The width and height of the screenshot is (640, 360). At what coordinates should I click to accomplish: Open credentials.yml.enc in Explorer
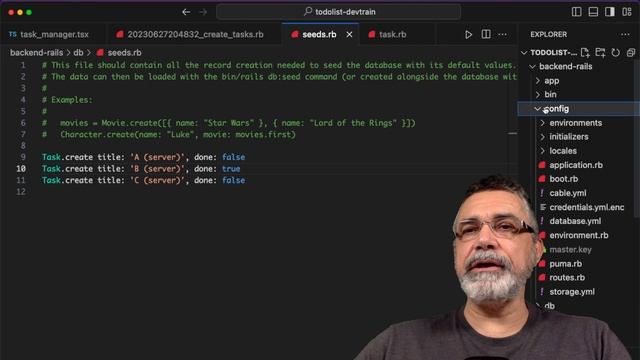587,207
